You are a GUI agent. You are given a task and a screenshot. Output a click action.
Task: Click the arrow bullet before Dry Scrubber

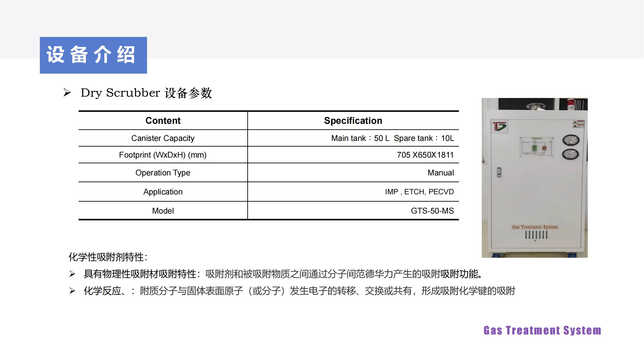(67, 93)
